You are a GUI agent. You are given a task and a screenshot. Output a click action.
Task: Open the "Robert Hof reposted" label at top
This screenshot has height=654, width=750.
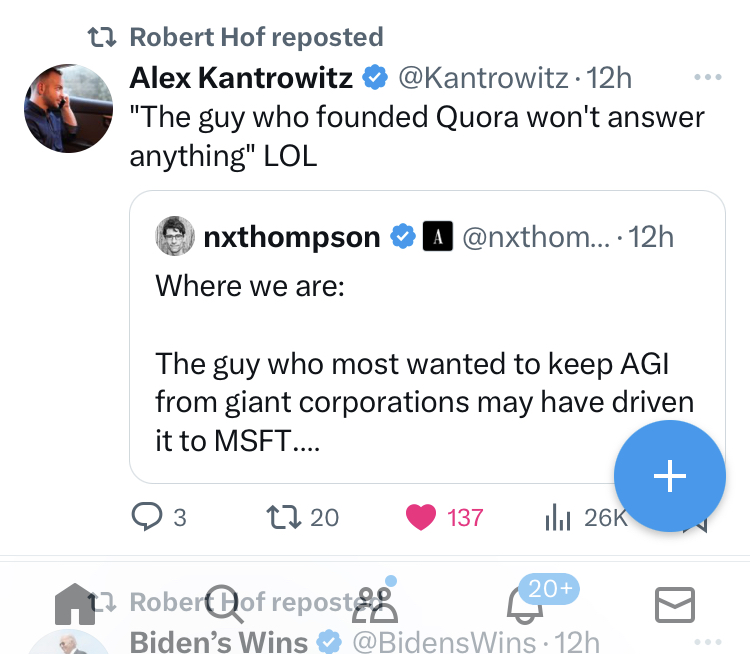(256, 37)
